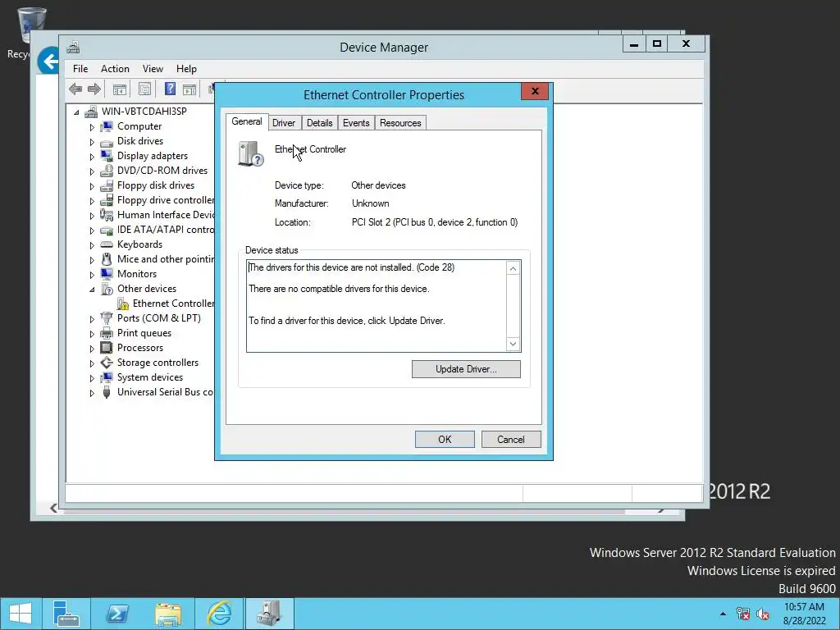Click the Computer category icon in the tree
840x630 pixels.
[x=107, y=126]
